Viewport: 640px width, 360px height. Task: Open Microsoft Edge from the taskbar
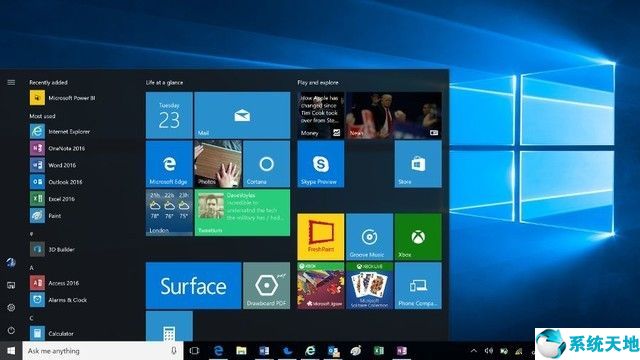click(x=218, y=351)
